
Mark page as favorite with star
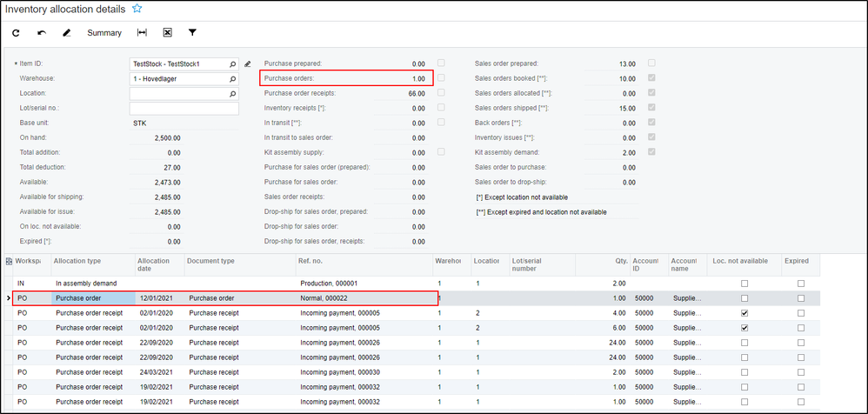pyautogui.click(x=137, y=9)
